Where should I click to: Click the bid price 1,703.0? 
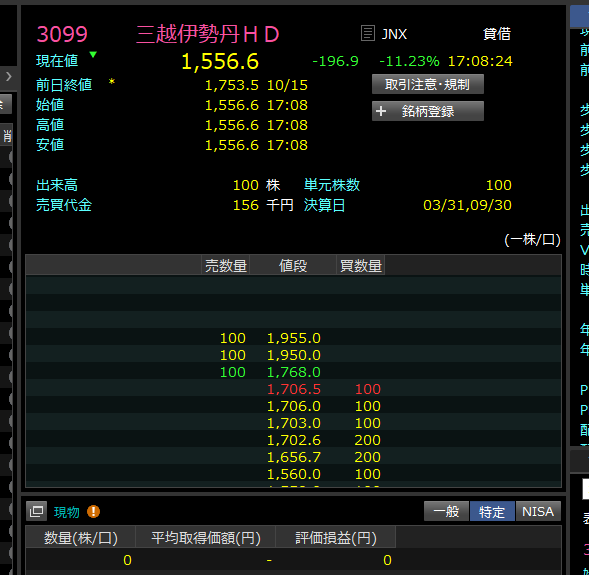(294, 423)
